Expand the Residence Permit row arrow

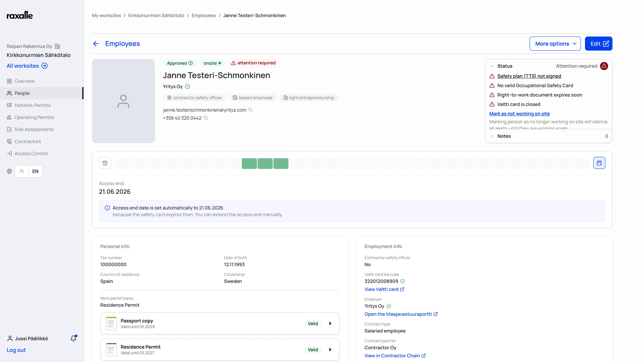pyautogui.click(x=330, y=349)
